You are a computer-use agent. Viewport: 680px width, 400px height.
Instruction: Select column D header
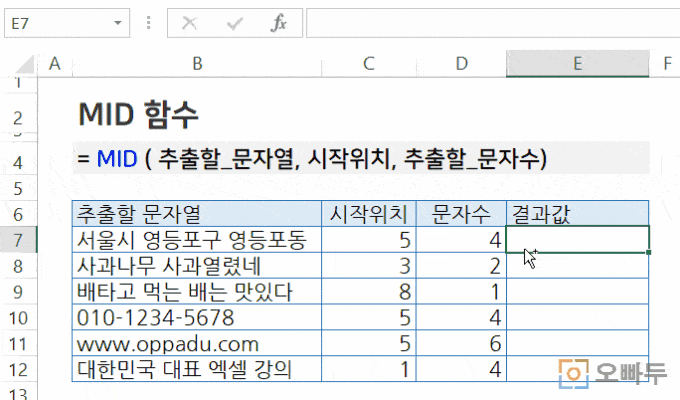(x=461, y=64)
